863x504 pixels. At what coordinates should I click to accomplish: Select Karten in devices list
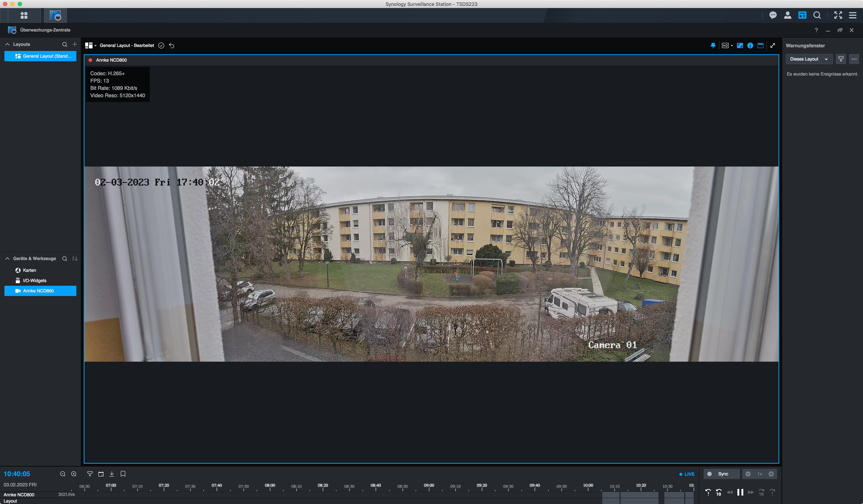[x=29, y=270]
